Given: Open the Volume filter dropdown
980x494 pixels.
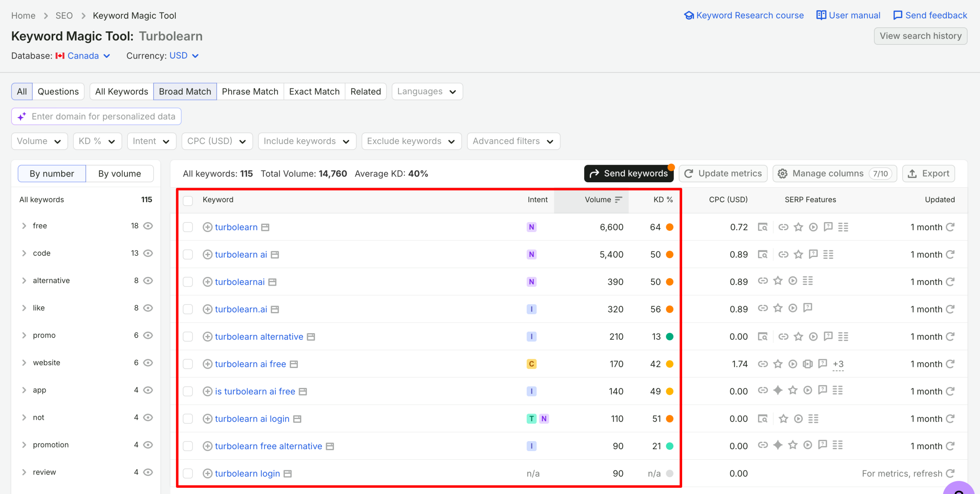Looking at the screenshot, I should 39,141.
